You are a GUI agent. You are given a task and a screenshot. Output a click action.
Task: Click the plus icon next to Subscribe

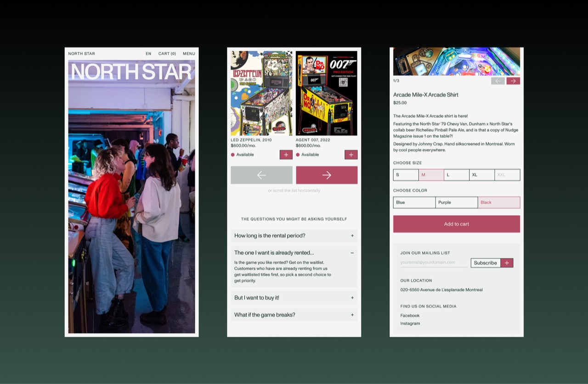[x=507, y=262]
